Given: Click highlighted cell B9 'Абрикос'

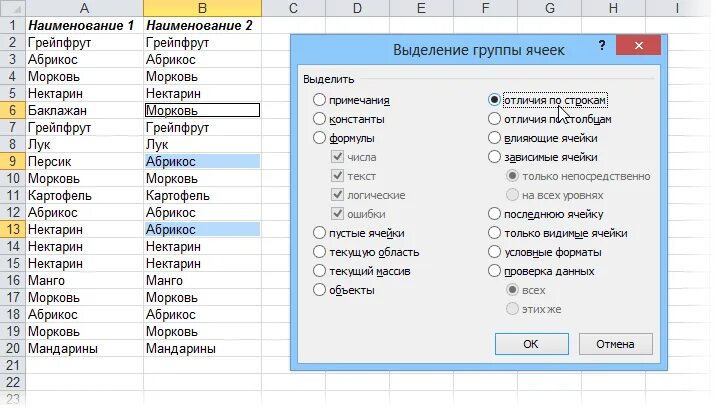Looking at the screenshot, I should pos(202,161).
